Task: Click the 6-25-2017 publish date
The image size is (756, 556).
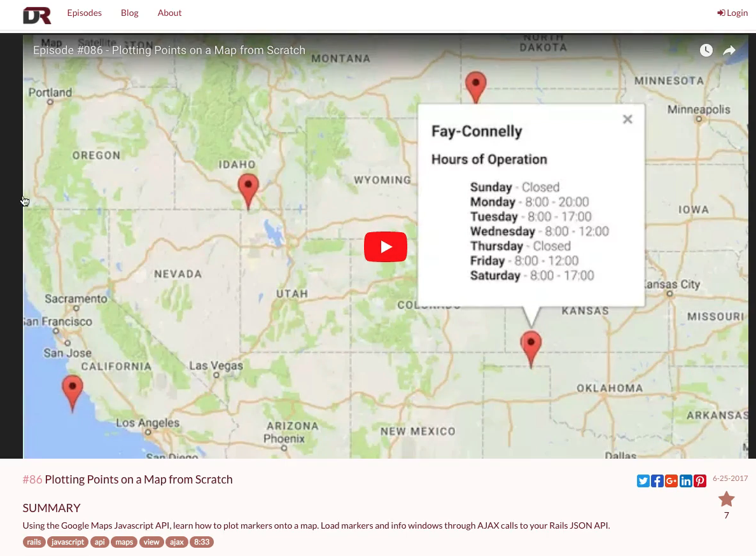Action: click(x=730, y=478)
